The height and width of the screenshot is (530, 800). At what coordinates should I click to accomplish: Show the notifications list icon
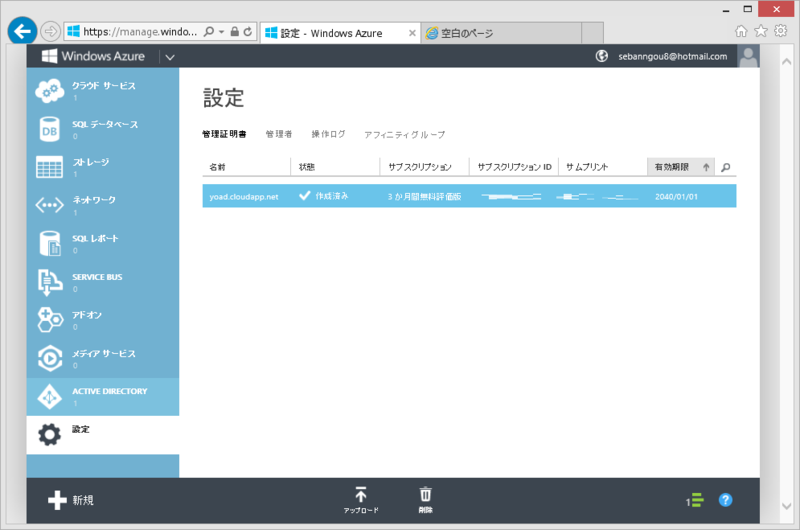tap(695, 500)
